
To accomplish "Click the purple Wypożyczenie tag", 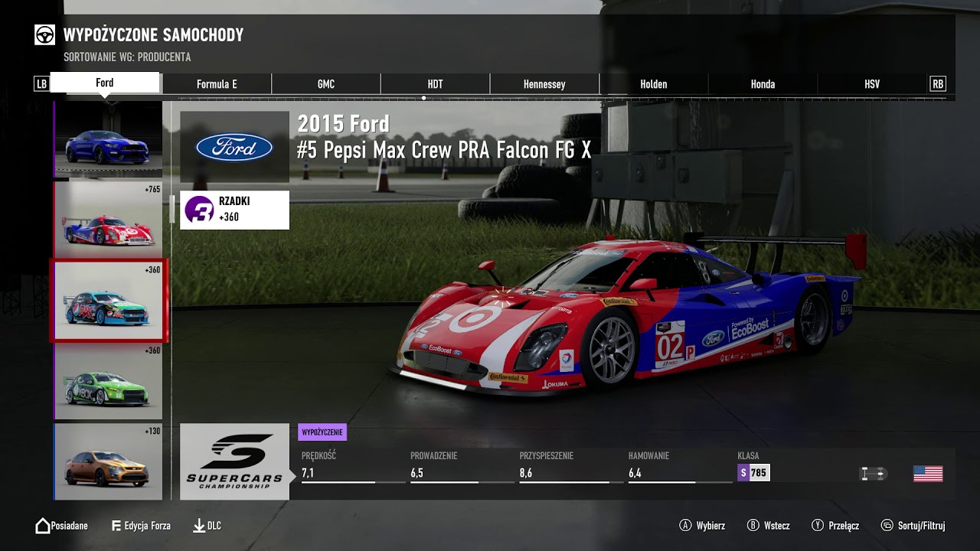I will coord(322,432).
